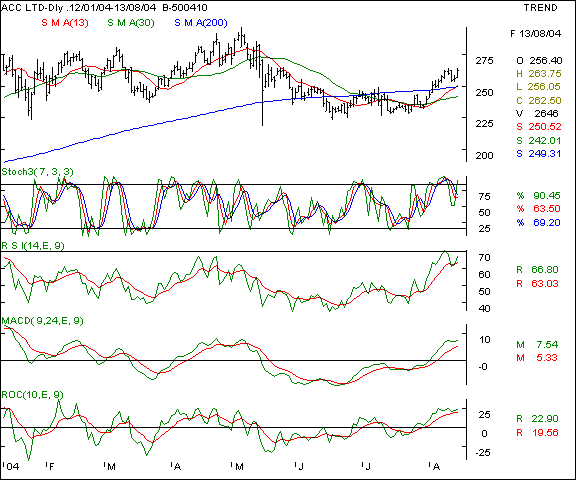Screen dimensions: 576x480
Task: Click the price axis label '200'
Action: pyautogui.click(x=484, y=155)
